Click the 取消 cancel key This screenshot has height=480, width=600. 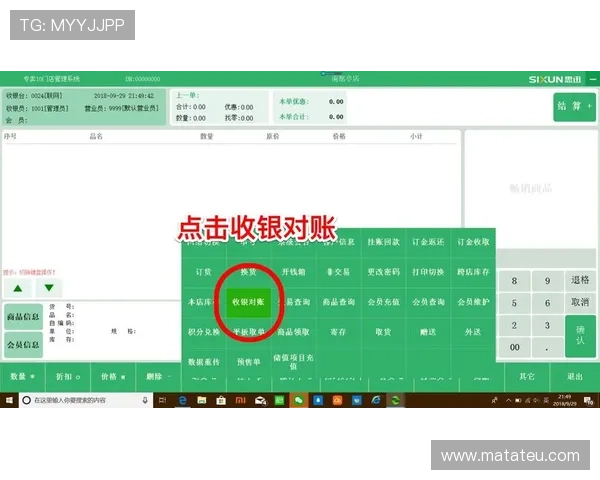[x=580, y=302]
